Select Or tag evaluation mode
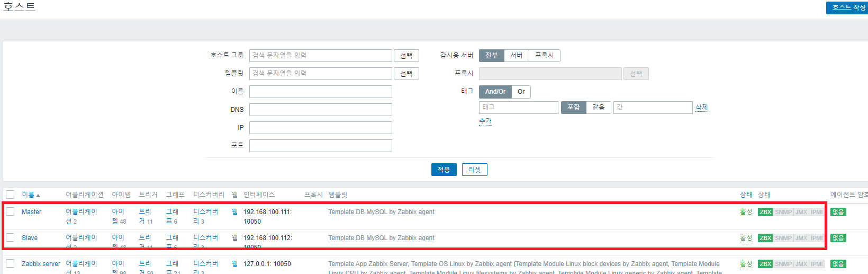 (521, 92)
